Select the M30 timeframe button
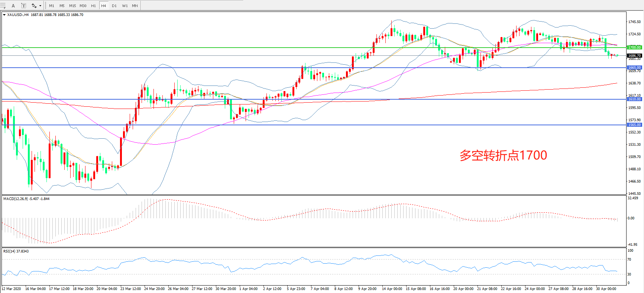This screenshot has width=644, height=293. [x=83, y=6]
